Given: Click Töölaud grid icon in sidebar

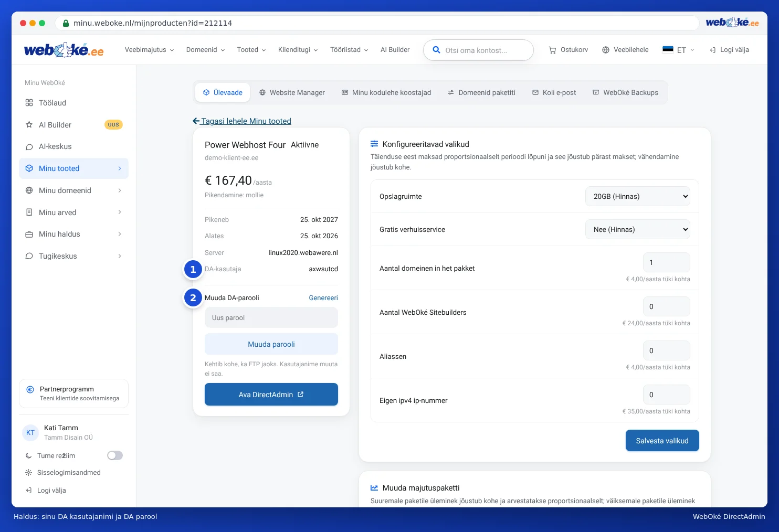Looking at the screenshot, I should pos(29,103).
